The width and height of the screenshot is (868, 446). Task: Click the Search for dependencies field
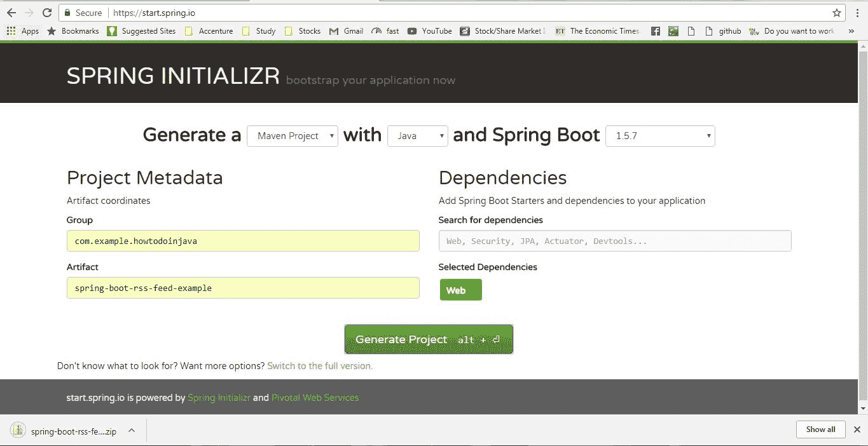615,241
